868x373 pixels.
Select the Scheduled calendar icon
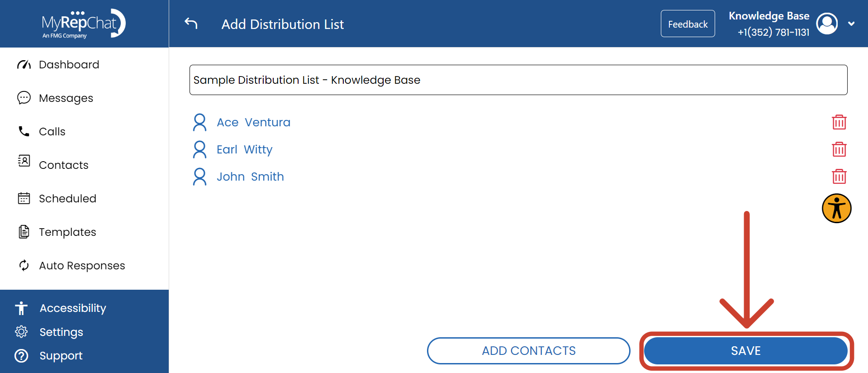pos(24,198)
